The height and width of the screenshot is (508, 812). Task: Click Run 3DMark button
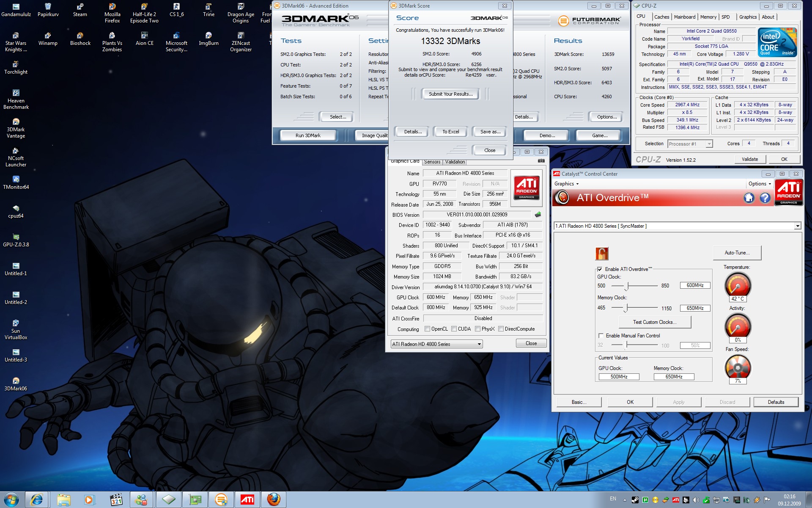click(308, 135)
